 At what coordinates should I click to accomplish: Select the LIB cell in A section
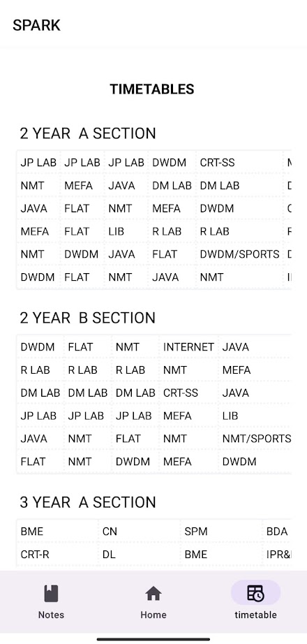[x=116, y=231]
